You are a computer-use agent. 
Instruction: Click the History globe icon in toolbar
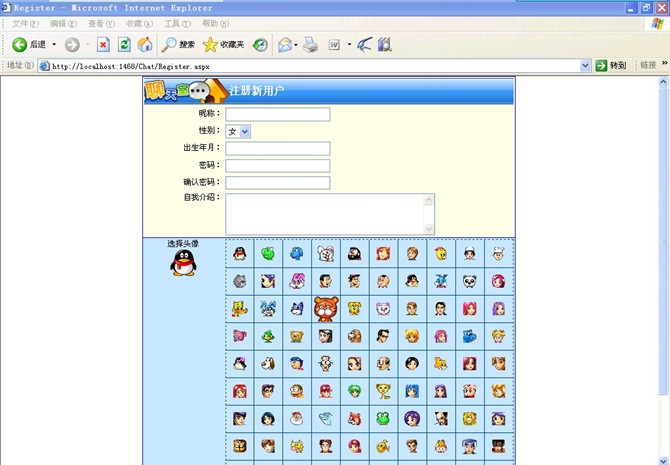(260, 44)
